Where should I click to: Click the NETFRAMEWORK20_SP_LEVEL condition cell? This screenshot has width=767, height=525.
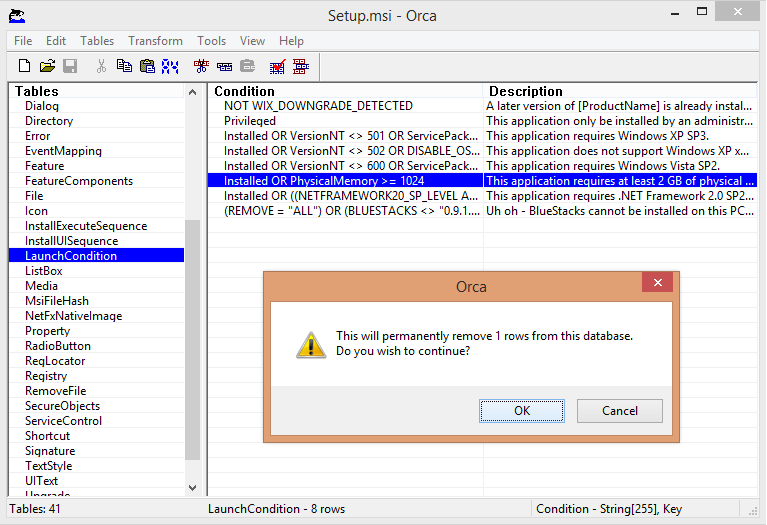point(345,196)
